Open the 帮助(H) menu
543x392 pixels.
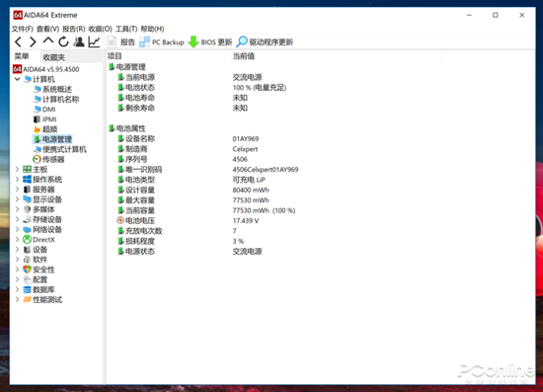(x=152, y=29)
